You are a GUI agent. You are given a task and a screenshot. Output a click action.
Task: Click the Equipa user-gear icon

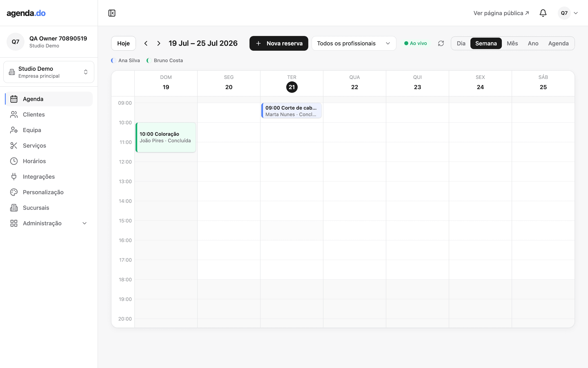click(14, 130)
